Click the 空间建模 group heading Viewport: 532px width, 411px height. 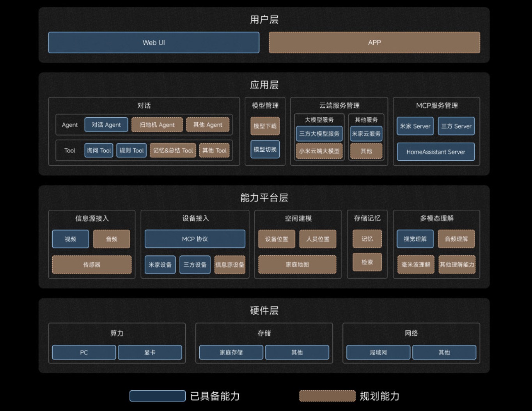(298, 218)
